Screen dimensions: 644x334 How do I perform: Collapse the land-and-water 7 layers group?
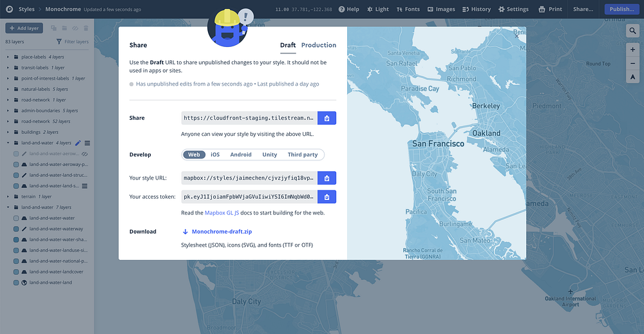(8, 207)
